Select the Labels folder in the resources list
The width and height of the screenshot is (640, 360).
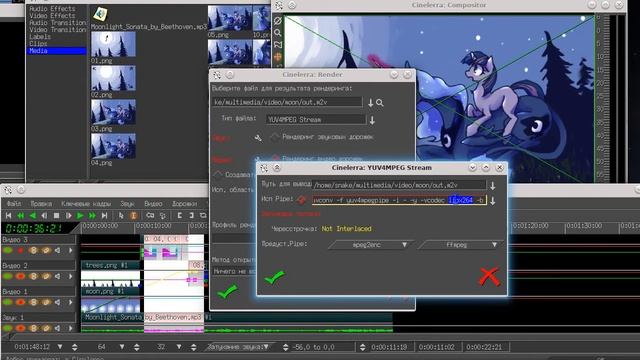(40, 37)
